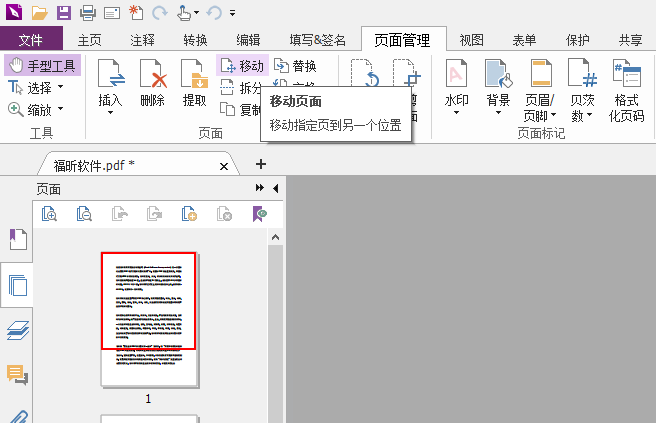This screenshot has width=656, height=423.
Task: Expand the 选择 tool dropdown arrow
Action: [x=61, y=87]
